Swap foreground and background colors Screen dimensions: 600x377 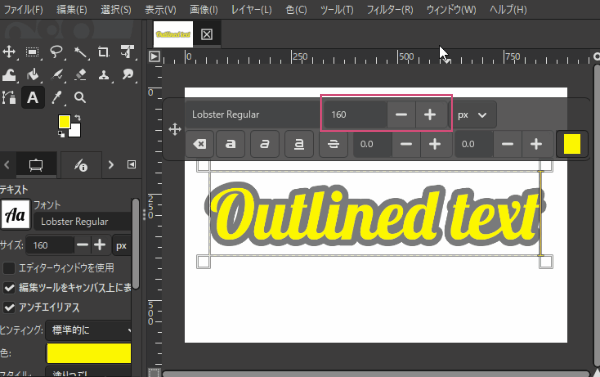click(x=78, y=118)
